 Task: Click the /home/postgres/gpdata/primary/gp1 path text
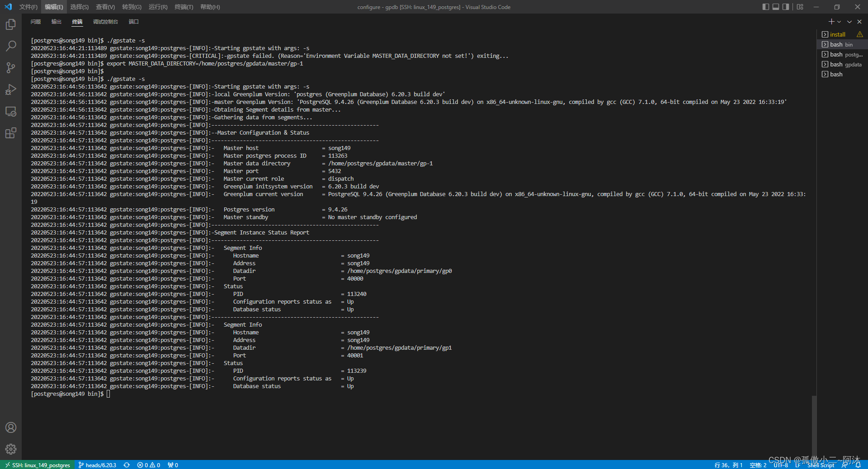tap(400, 348)
